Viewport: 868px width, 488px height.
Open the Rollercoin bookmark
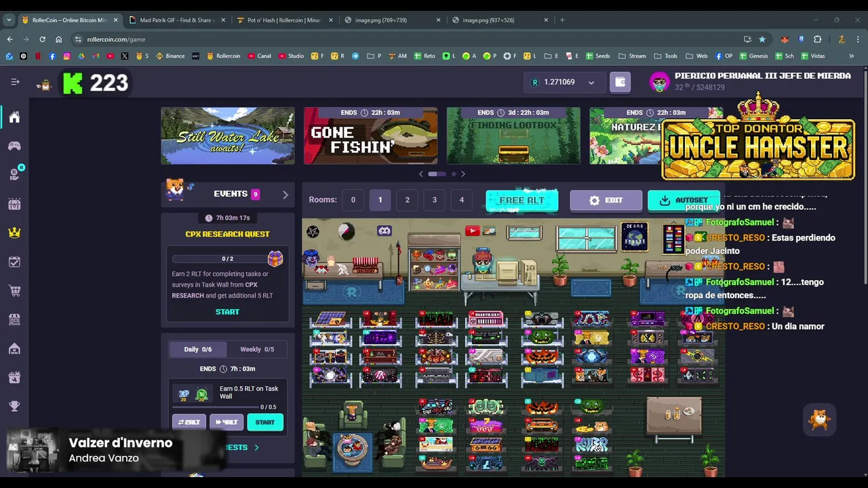(224, 56)
